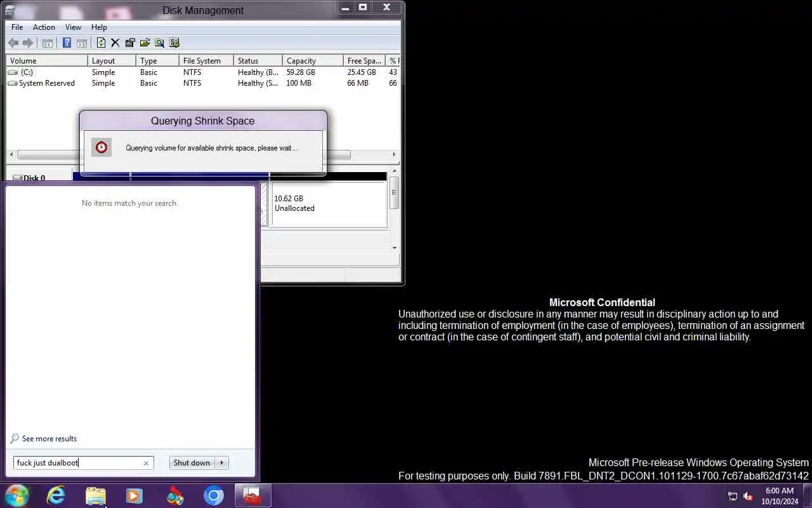Click the open folder toolbar icon
Image resolution: width=812 pixels, height=508 pixels.
pyautogui.click(x=145, y=43)
